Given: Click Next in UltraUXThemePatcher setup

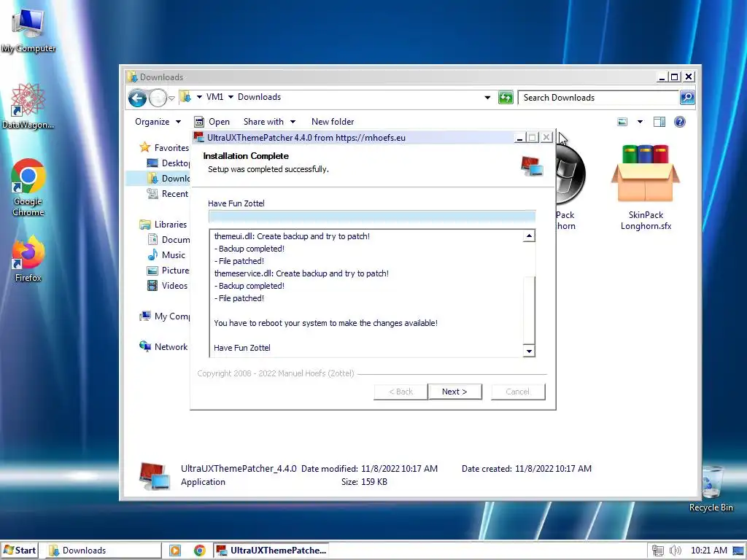Looking at the screenshot, I should click(454, 392).
